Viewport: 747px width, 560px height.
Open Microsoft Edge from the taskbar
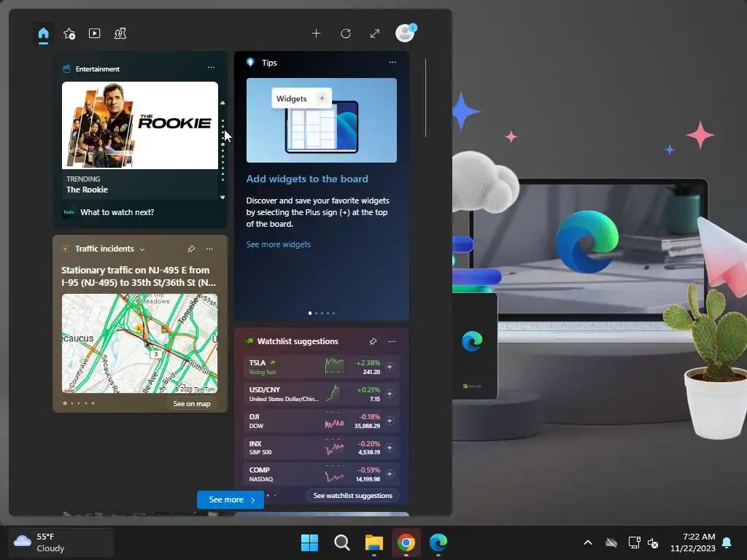[438, 542]
